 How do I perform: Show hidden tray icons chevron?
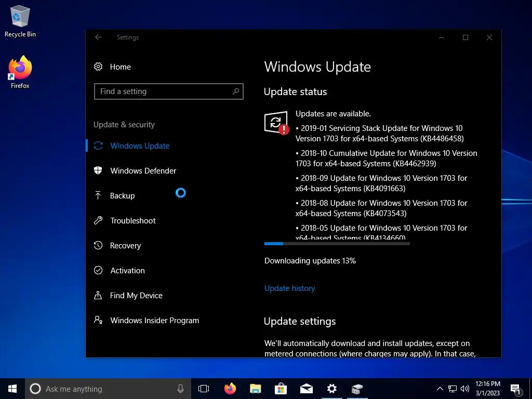440,389
